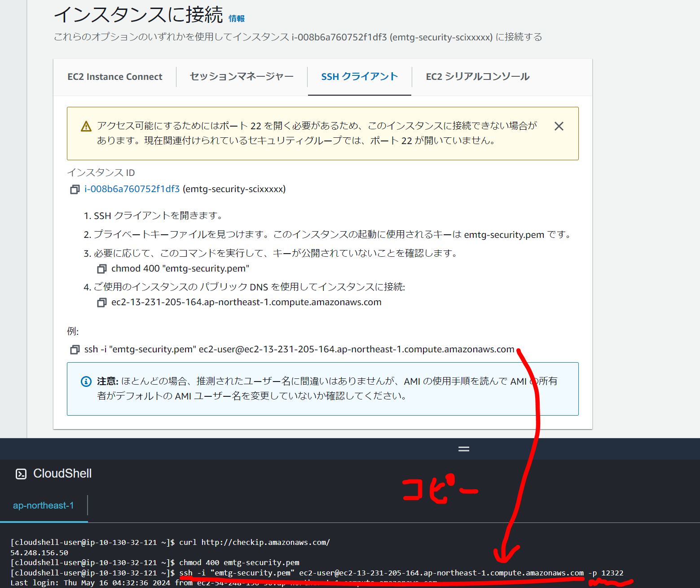Screen dimensions: 700x588
Task: Click the CloudShell panel resize handle
Action: pos(464,449)
